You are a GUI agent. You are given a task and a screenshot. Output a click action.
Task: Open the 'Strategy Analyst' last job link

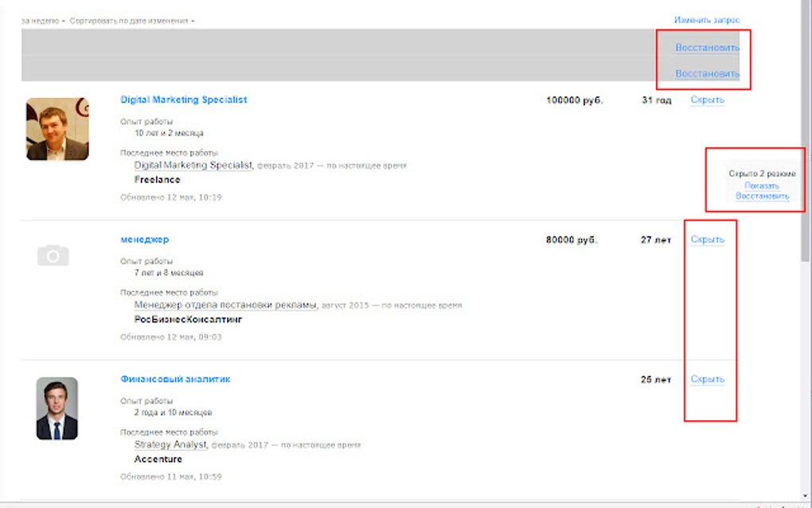(x=170, y=444)
